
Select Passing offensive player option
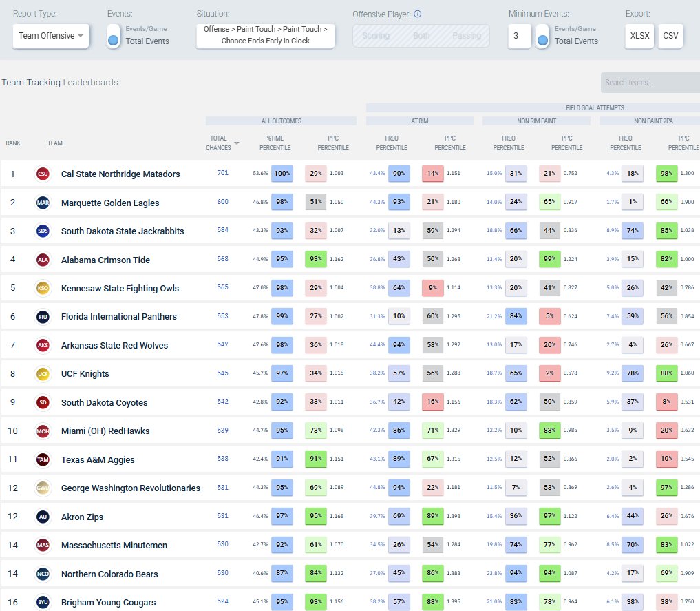(467, 36)
